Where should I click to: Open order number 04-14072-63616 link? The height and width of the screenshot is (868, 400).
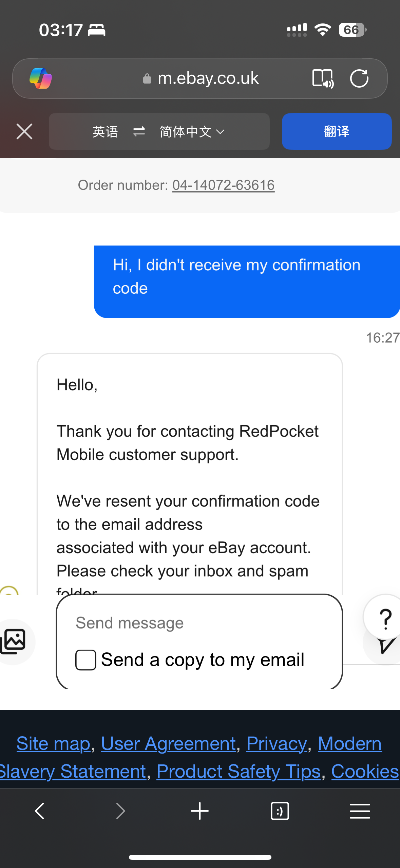(x=223, y=185)
